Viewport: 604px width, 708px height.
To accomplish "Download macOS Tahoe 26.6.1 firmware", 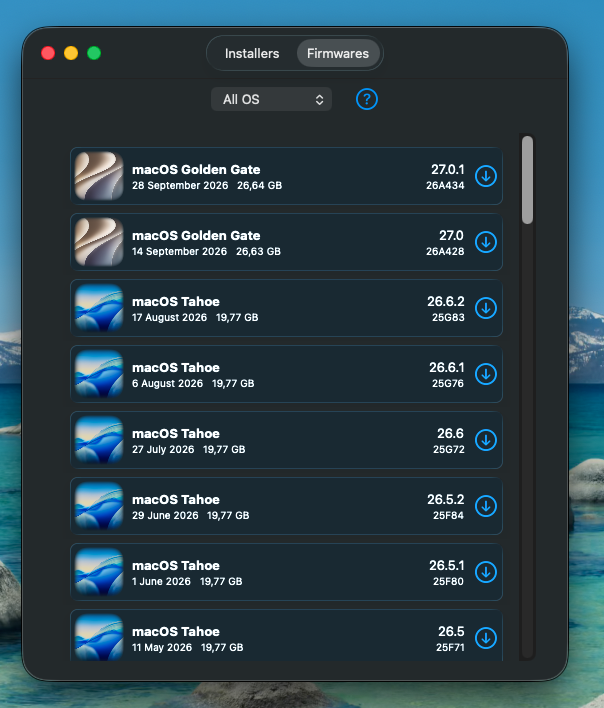I will pos(486,374).
